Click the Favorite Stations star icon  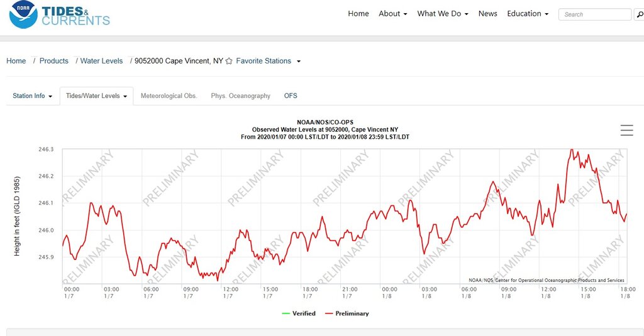[x=229, y=62]
